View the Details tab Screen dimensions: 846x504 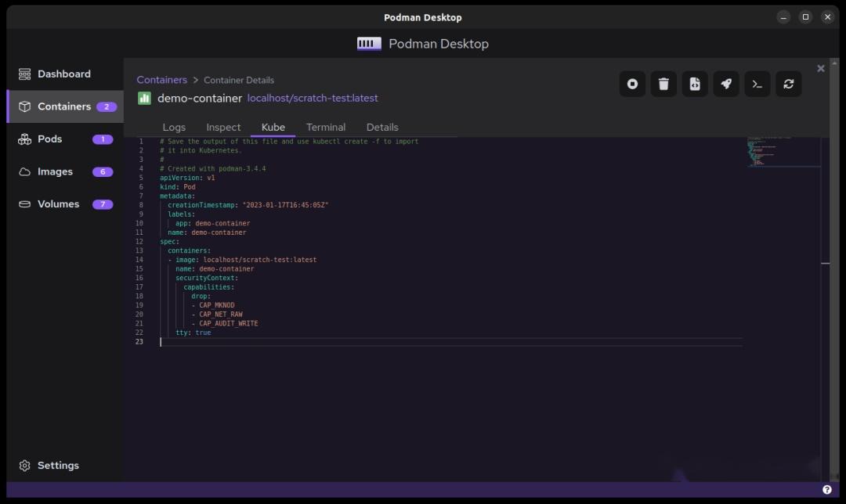pos(382,127)
